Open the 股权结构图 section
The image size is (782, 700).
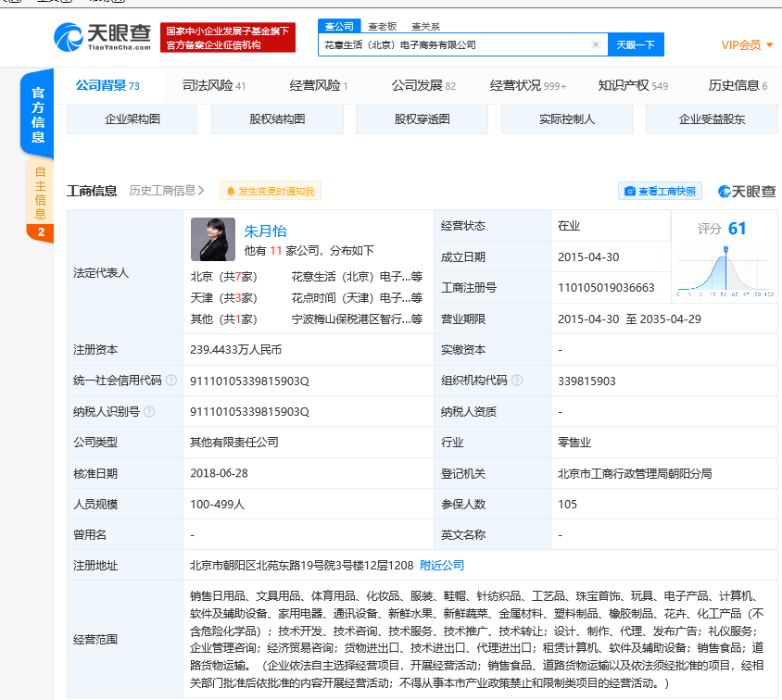point(277,119)
